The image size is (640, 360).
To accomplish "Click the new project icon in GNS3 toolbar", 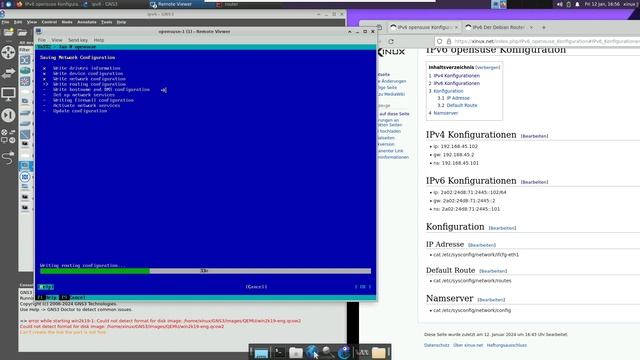I will click(8, 32).
